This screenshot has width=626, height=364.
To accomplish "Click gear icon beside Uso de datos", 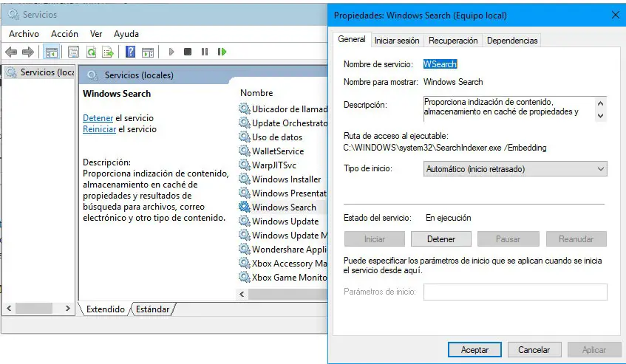I will click(245, 137).
